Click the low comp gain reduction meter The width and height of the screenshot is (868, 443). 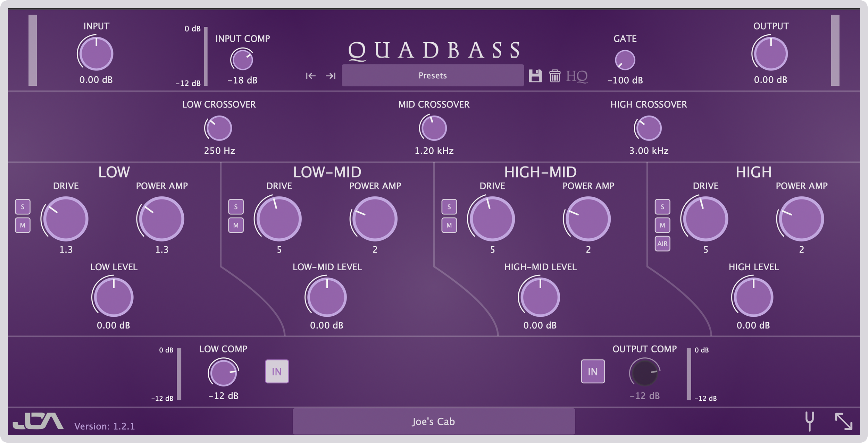click(x=179, y=374)
